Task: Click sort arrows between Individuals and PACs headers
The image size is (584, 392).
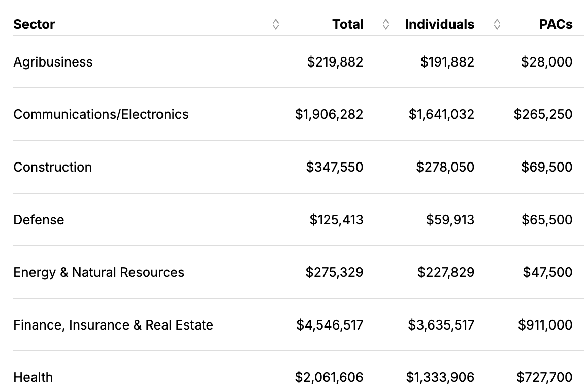Action: point(497,24)
